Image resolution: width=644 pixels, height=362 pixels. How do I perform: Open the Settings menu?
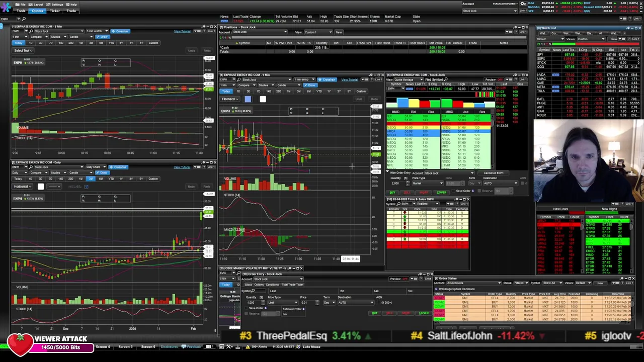click(x=54, y=5)
